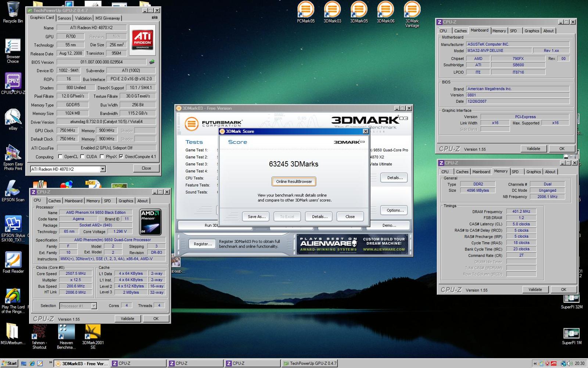588x368 pixels.
Task: Launch CPUID CPU-Z desktop shortcut
Action: [13, 84]
